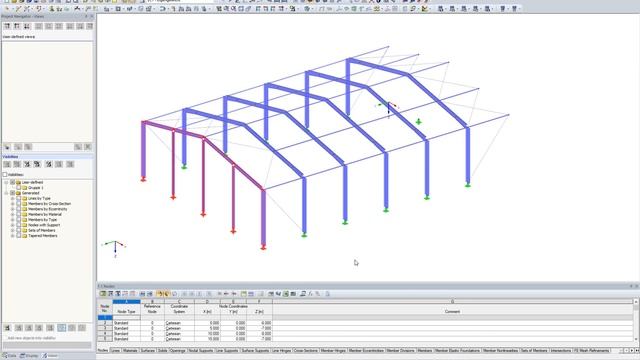This screenshot has width=640, height=360.
Task: Check the Nodes with Support box
Action: 19,225
